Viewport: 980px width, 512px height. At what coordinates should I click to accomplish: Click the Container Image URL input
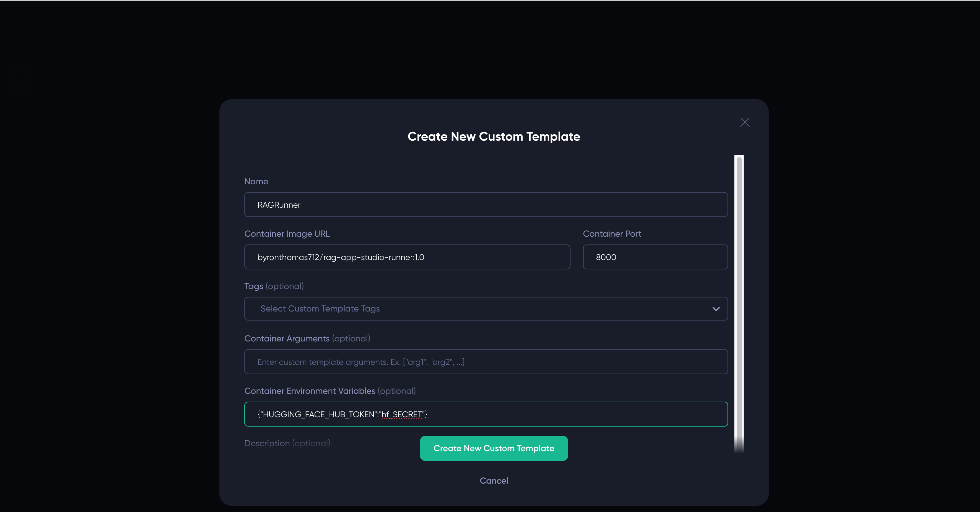407,257
